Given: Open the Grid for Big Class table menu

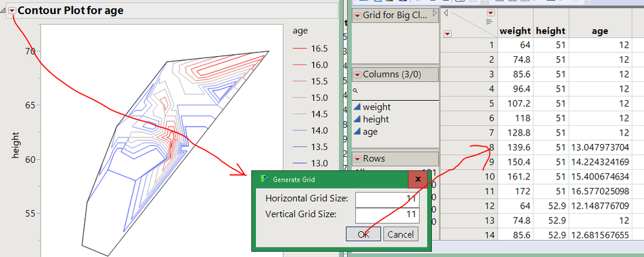Looking at the screenshot, I should (357, 15).
